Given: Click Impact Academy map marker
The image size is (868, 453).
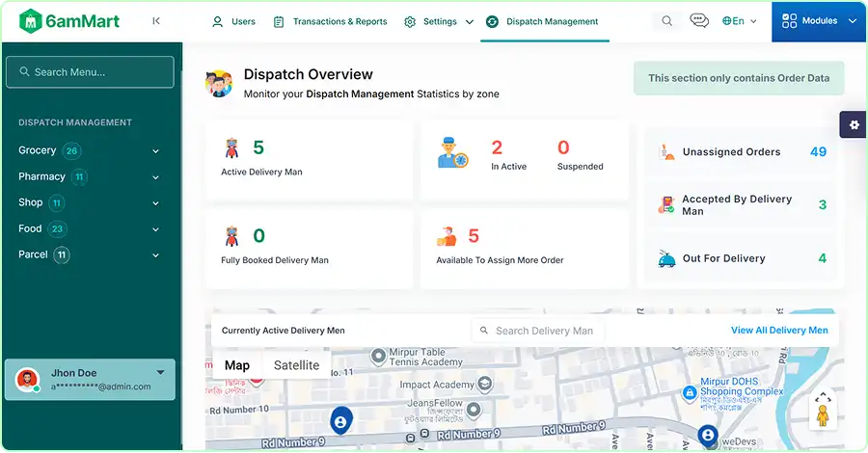Looking at the screenshot, I should (484, 384).
